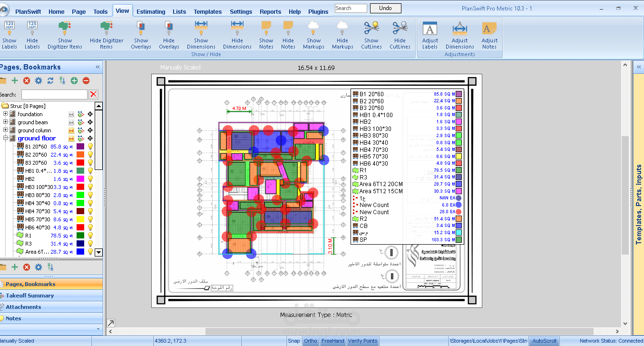Viewport: 644px width, 346px height.
Task: Click Show Digitizer Items icon
Action: point(65,27)
